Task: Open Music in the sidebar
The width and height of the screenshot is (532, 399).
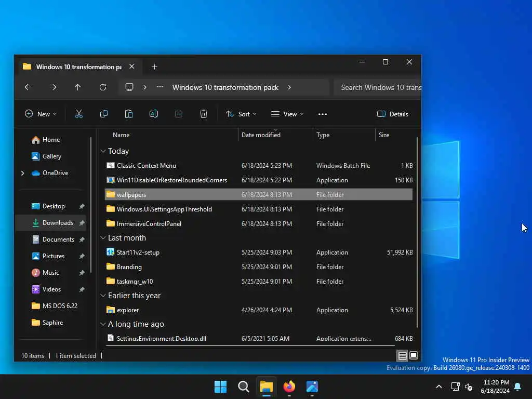Action: coord(51,272)
